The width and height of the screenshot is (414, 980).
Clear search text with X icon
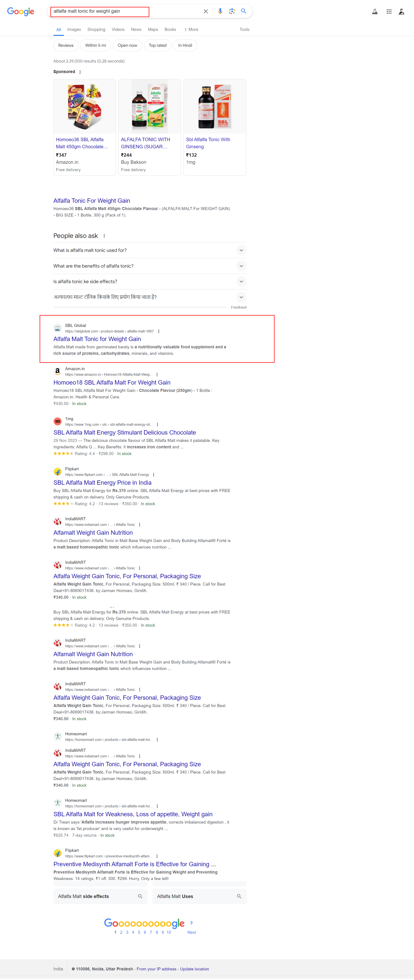(206, 11)
